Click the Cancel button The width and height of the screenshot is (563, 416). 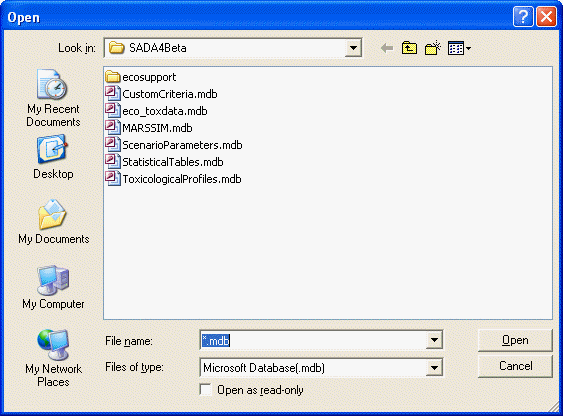click(x=515, y=366)
